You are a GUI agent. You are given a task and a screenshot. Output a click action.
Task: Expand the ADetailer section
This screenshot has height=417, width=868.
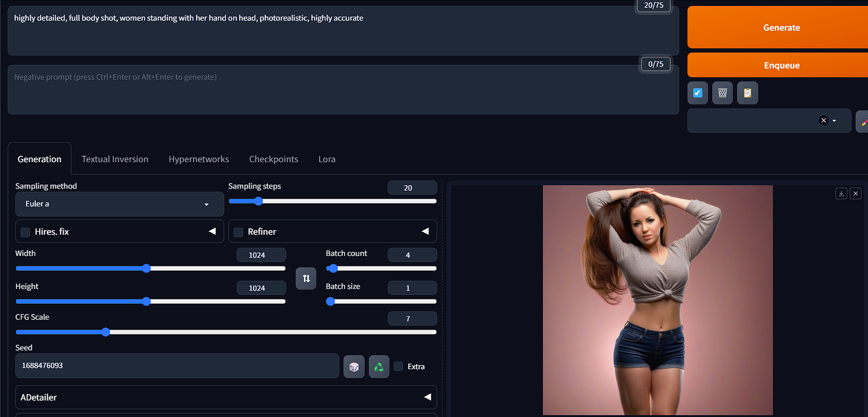click(x=428, y=397)
